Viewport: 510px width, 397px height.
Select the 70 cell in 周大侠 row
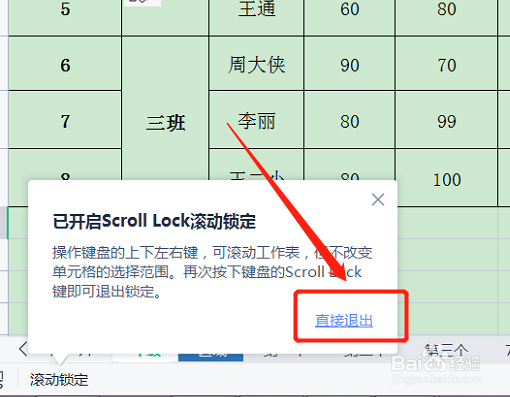coord(446,64)
